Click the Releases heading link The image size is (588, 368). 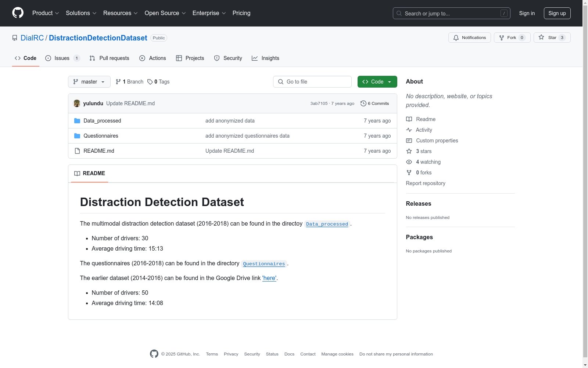click(419, 204)
